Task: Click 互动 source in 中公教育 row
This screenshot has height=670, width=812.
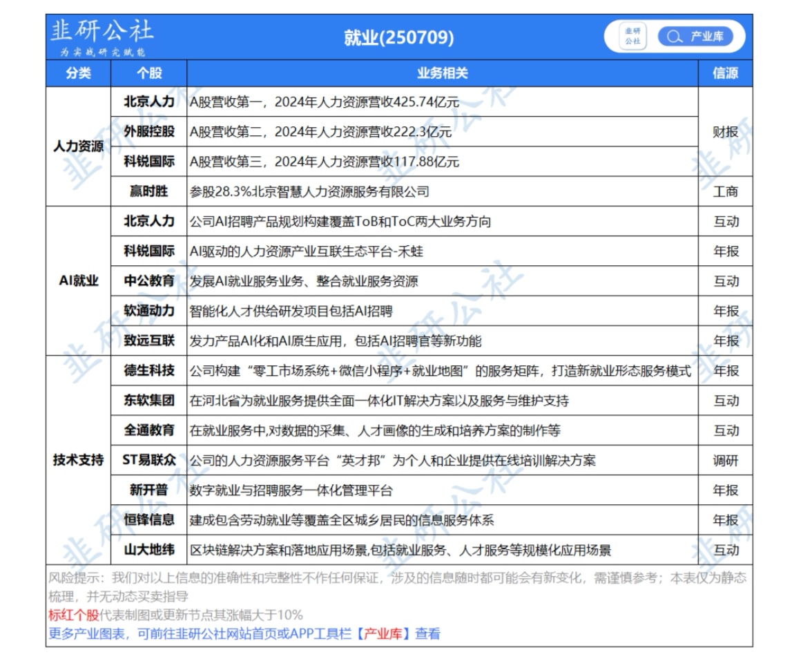Action: coord(725,281)
